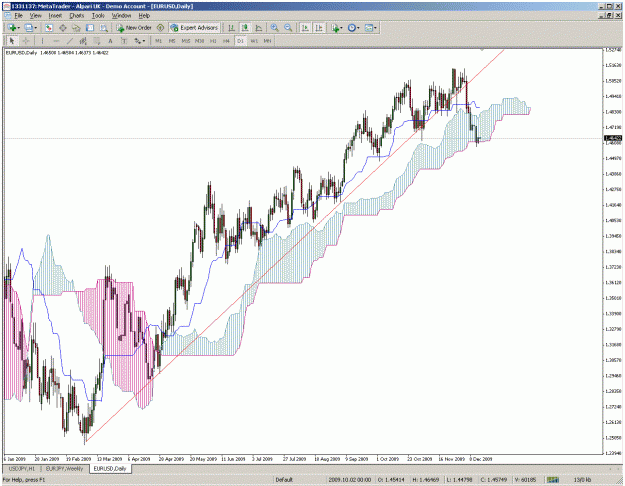
Task: Select the Text Label tool
Action: pyautogui.click(x=124, y=41)
